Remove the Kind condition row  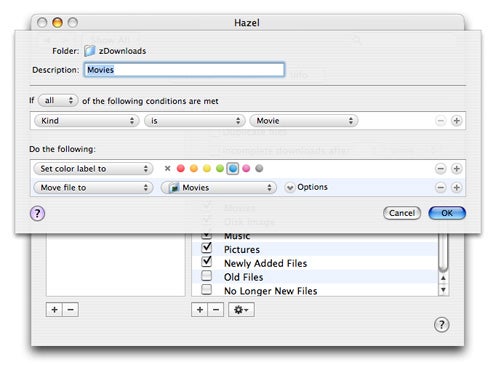[440, 121]
